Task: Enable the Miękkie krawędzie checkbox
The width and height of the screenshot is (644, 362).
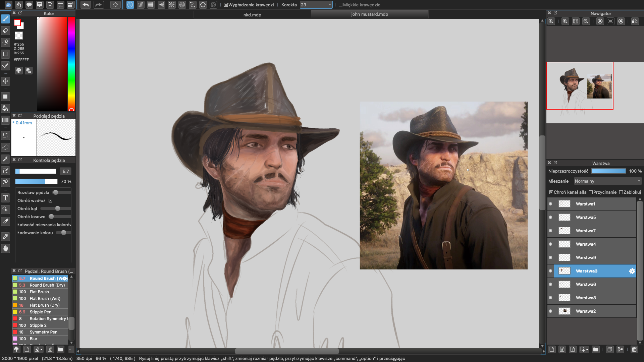Action: coord(340,5)
